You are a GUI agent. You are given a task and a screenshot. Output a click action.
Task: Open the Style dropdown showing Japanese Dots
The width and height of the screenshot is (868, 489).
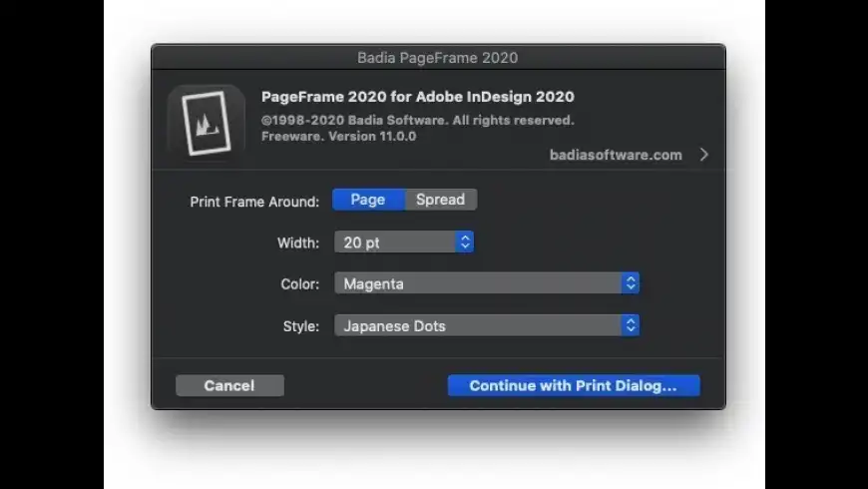click(487, 325)
